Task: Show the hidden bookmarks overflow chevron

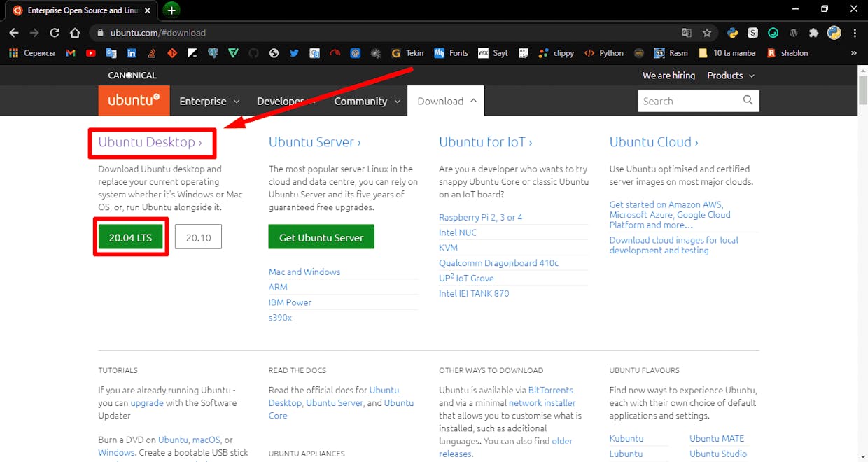Action: click(853, 52)
